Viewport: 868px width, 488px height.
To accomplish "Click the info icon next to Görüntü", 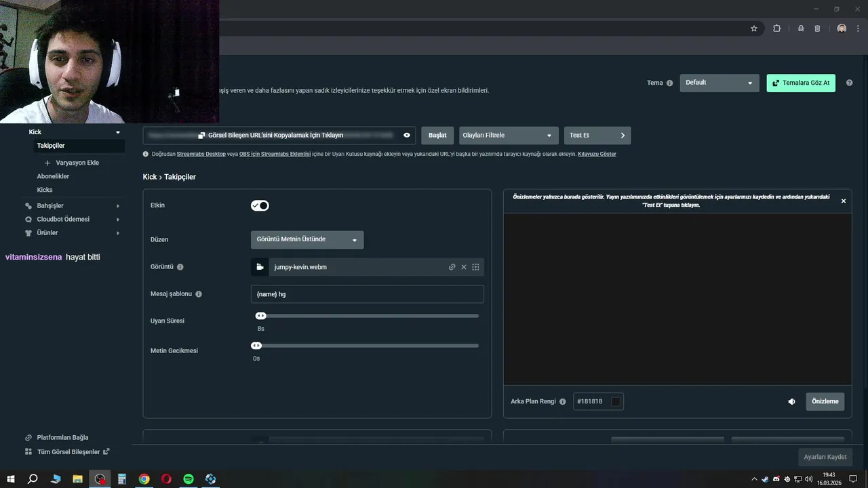I will tap(180, 267).
